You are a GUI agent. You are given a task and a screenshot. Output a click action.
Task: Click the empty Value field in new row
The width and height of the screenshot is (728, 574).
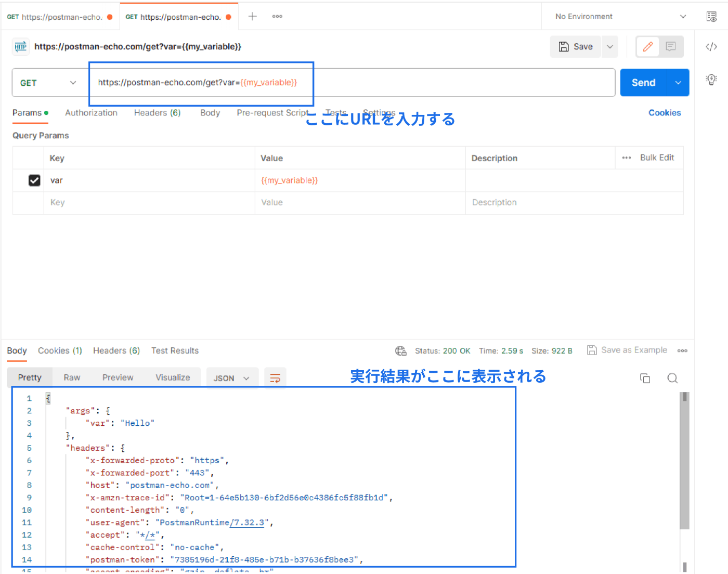tap(360, 203)
